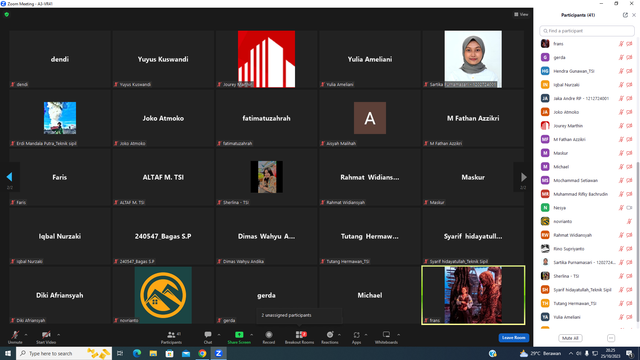Pop out the Participants panel
The width and height of the screenshot is (640, 360).
[625, 15]
